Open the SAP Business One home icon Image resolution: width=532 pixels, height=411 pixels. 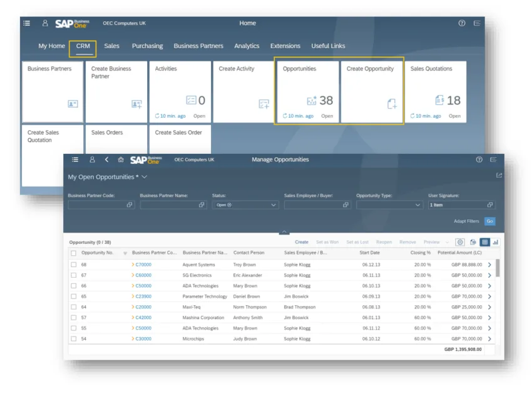(x=121, y=160)
